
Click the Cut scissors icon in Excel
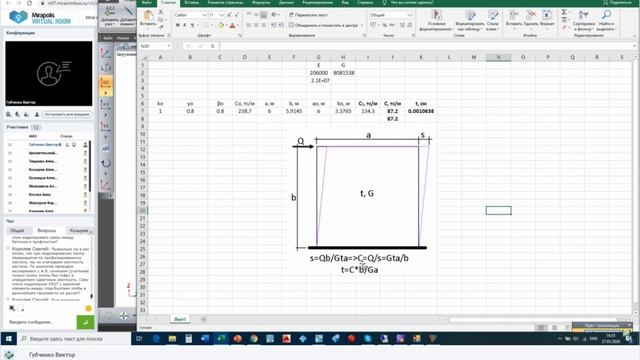pos(161,13)
